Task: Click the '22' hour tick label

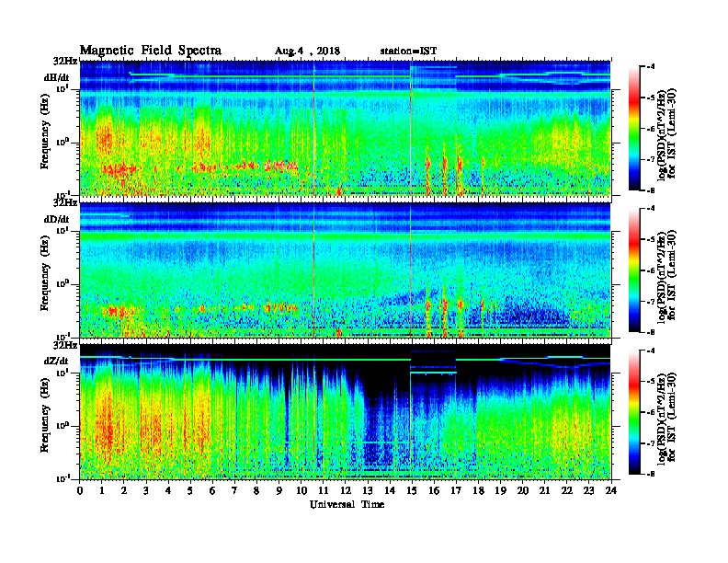Action: pos(566,491)
